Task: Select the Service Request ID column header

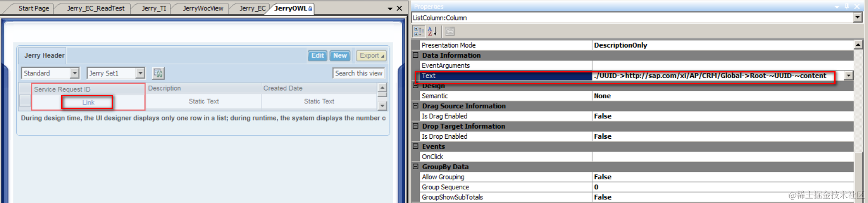Action: (88, 89)
